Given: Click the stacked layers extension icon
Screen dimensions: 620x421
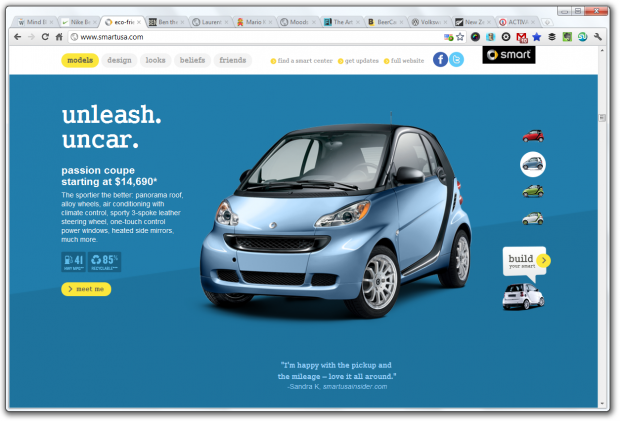Looking at the screenshot, I should coord(552,37).
